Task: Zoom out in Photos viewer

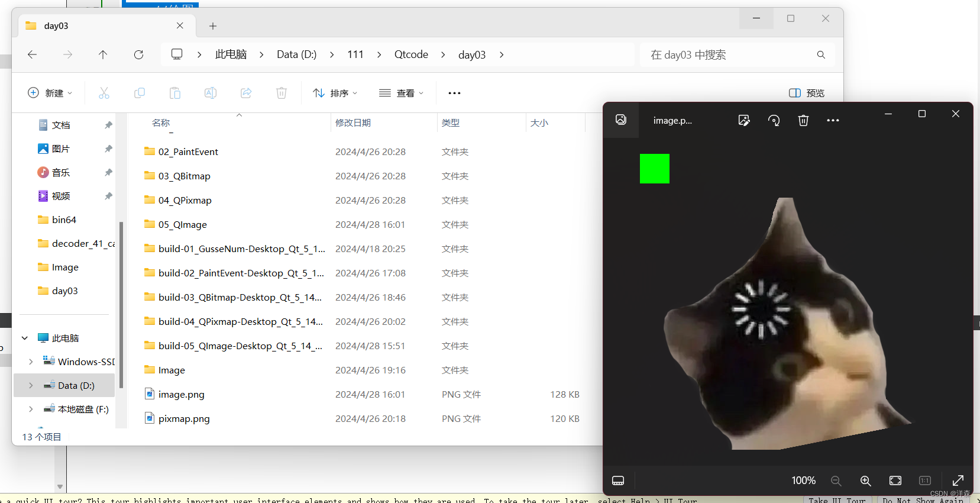Action: pyautogui.click(x=836, y=481)
